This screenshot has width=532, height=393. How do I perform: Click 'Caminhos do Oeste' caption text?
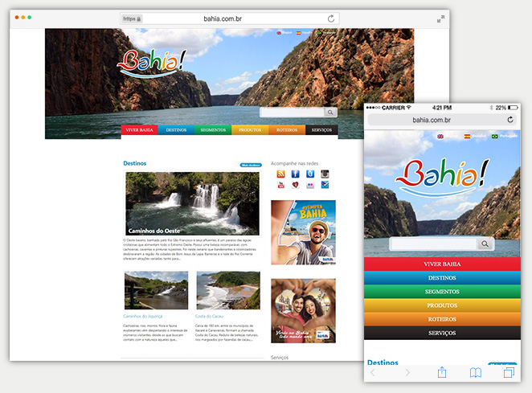tap(154, 231)
